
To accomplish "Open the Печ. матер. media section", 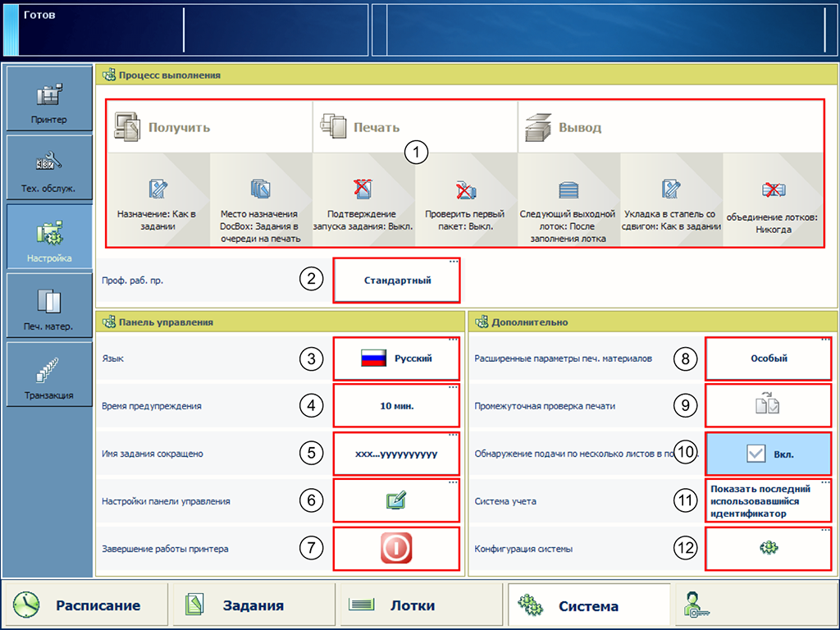I will point(49,307).
